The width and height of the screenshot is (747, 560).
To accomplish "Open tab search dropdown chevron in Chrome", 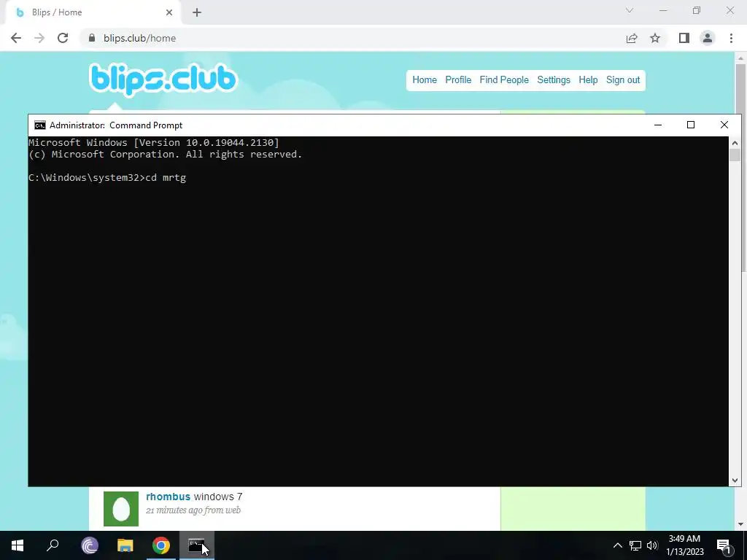I will pos(630,10).
